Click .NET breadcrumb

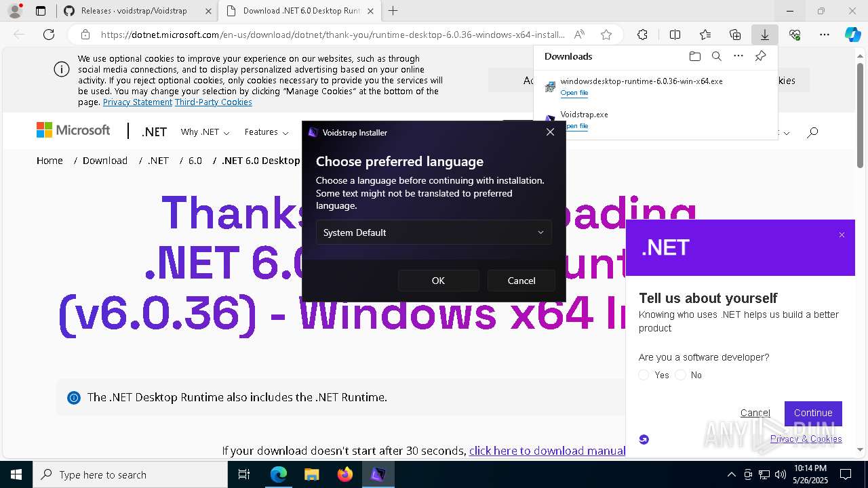tap(158, 161)
